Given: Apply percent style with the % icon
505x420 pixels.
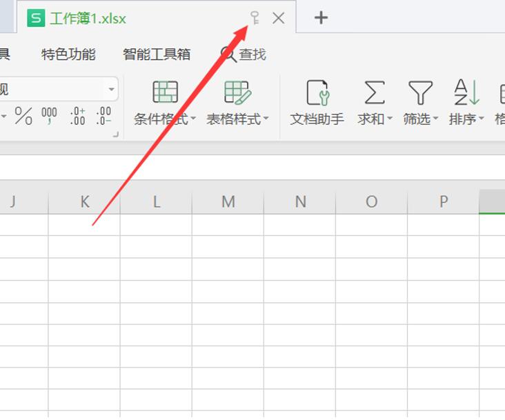Looking at the screenshot, I should coord(23,116).
